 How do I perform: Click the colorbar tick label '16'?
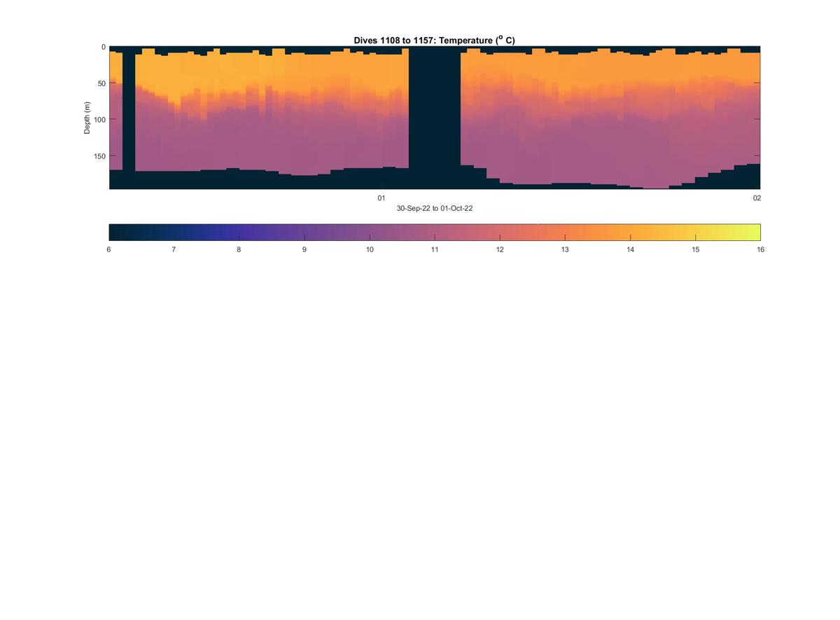[760, 249]
